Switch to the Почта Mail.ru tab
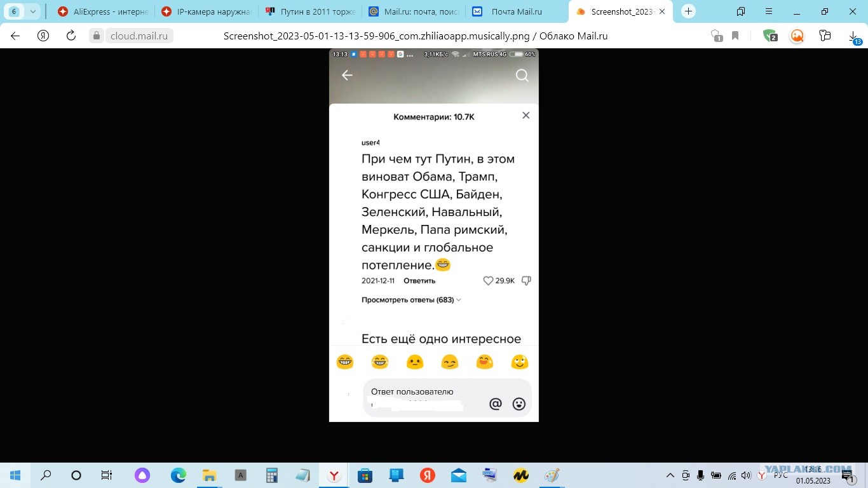 coord(517,11)
